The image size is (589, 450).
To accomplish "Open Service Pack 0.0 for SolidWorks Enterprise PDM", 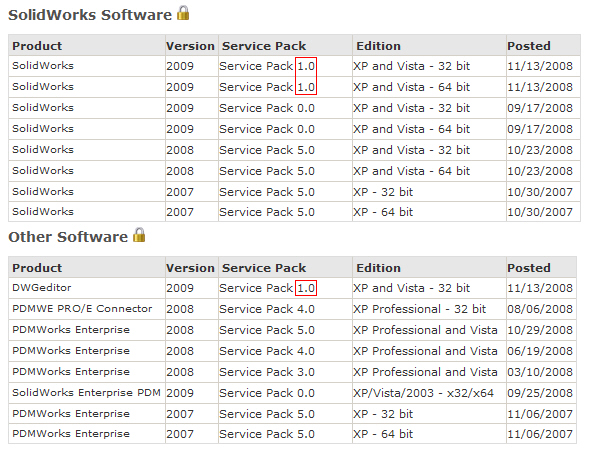I will click(267, 393).
